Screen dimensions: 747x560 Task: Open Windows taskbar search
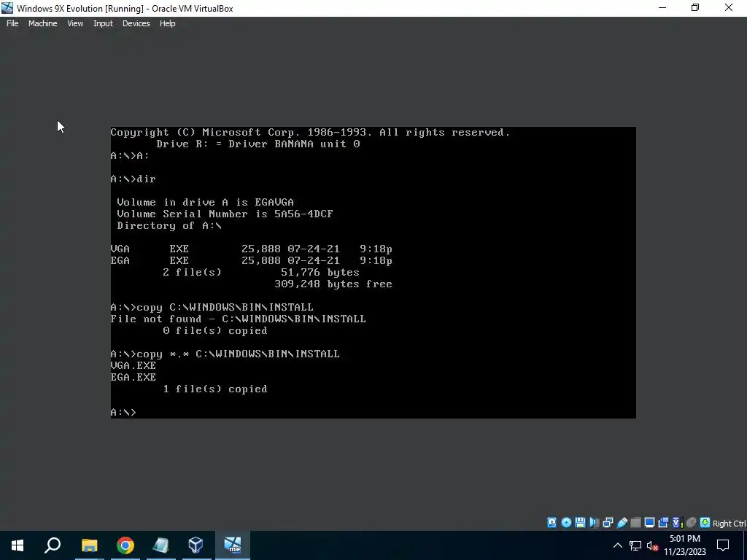coord(53,545)
